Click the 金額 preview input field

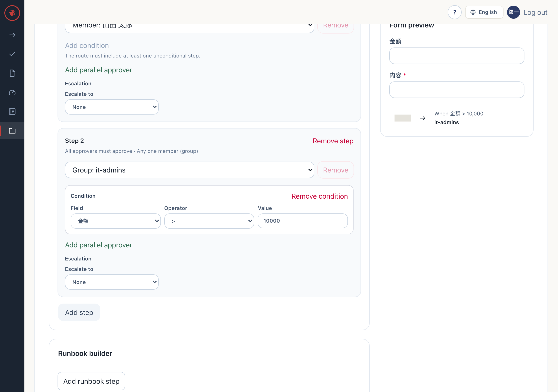[x=456, y=56]
